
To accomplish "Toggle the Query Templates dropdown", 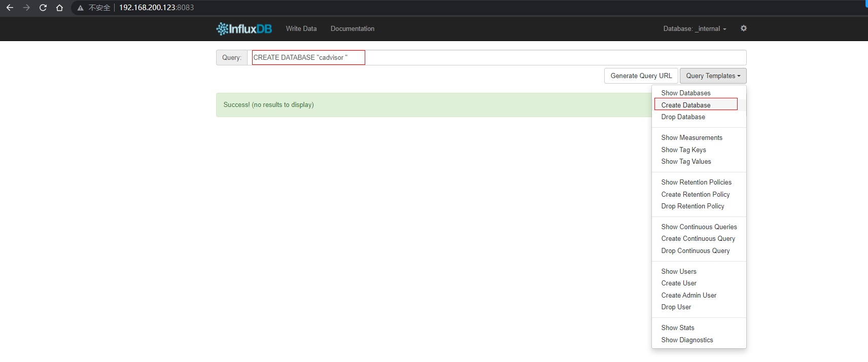I will pos(713,76).
